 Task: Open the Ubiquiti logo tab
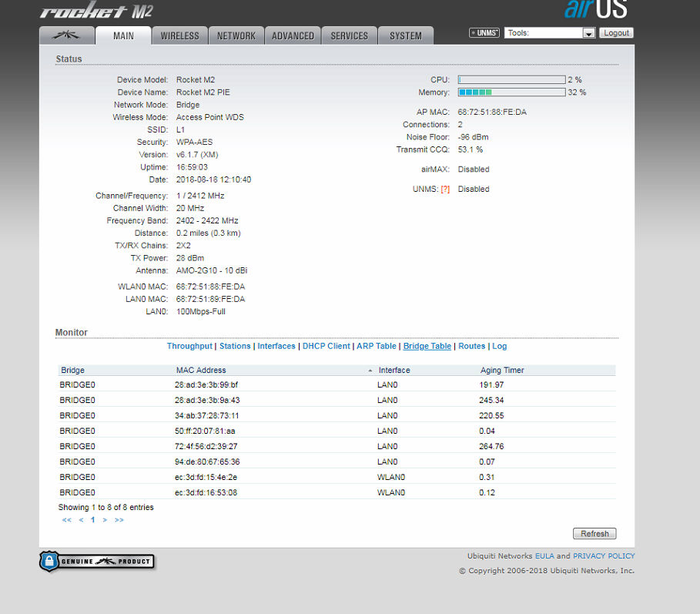click(66, 35)
